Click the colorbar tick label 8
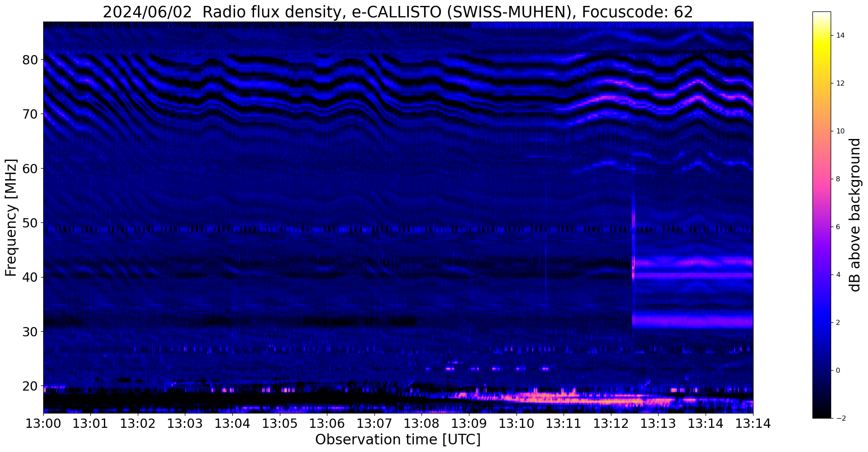The image size is (868, 452). (837, 179)
